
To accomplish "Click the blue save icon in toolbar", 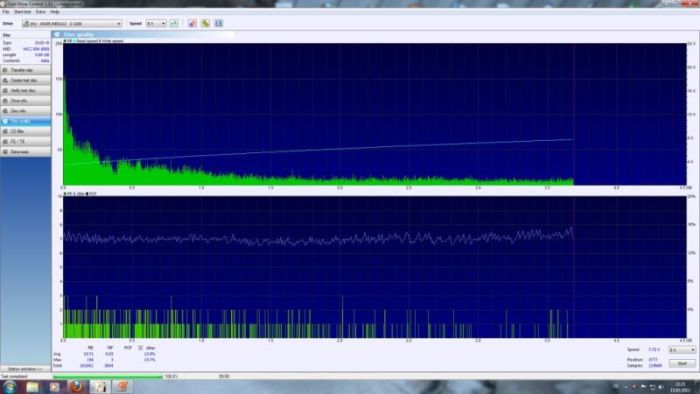I will (219, 23).
